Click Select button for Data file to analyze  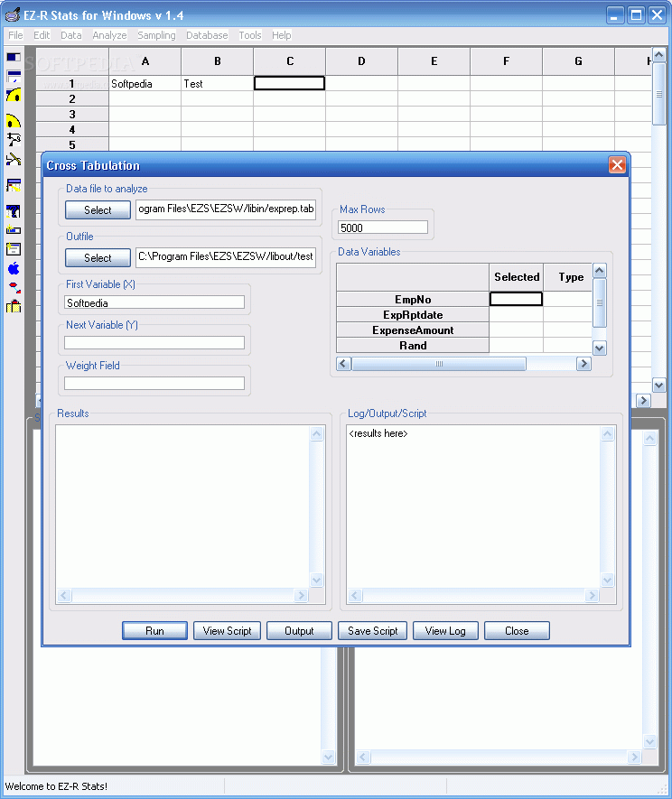click(98, 210)
